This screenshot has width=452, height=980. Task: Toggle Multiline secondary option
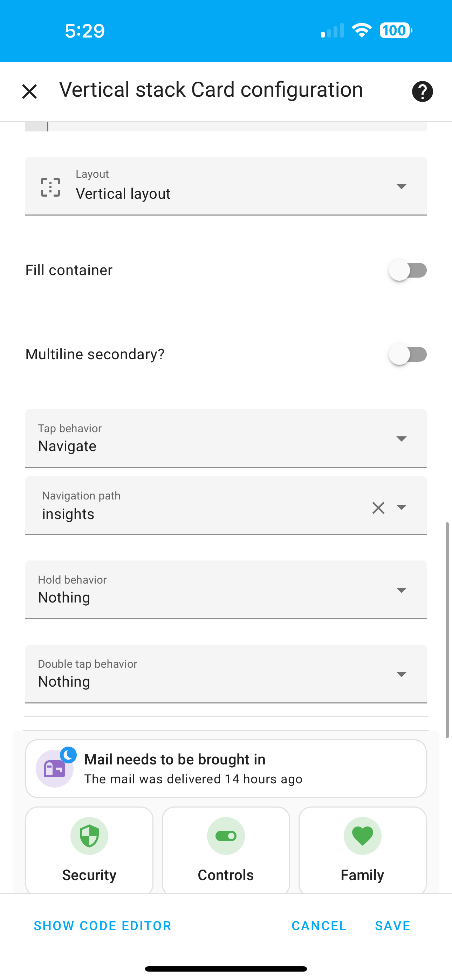click(x=408, y=354)
